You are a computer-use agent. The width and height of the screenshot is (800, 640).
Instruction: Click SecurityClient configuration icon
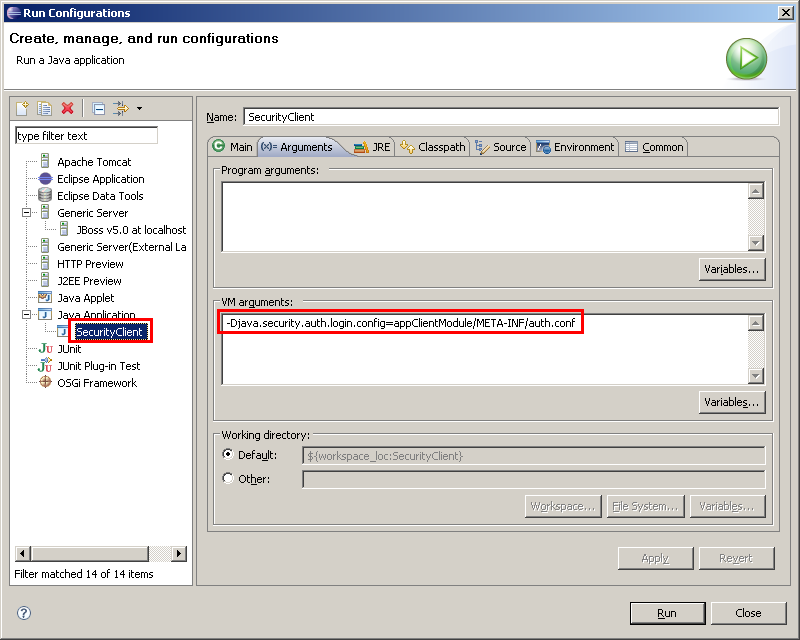coord(64,332)
